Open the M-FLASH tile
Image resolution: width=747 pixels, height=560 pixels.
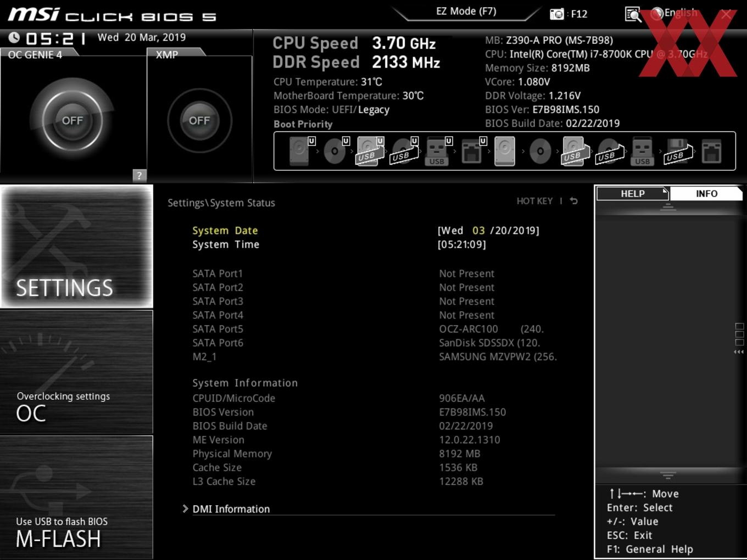pyautogui.click(x=77, y=497)
